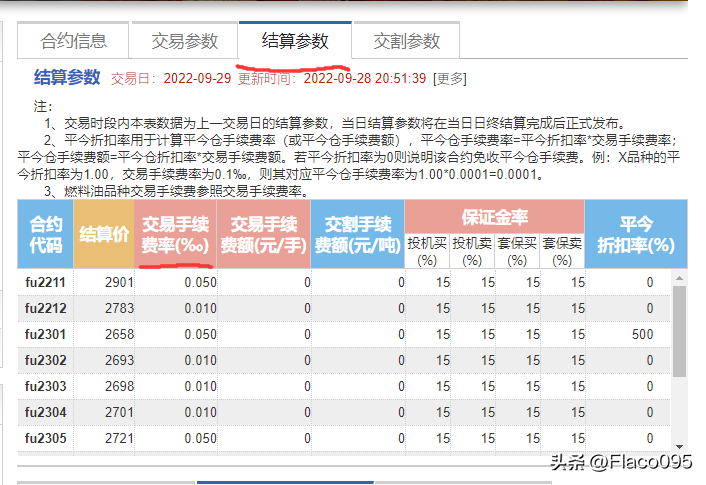
Task: Click fee rate 0.050 in fu2211 row
Action: coord(200,282)
